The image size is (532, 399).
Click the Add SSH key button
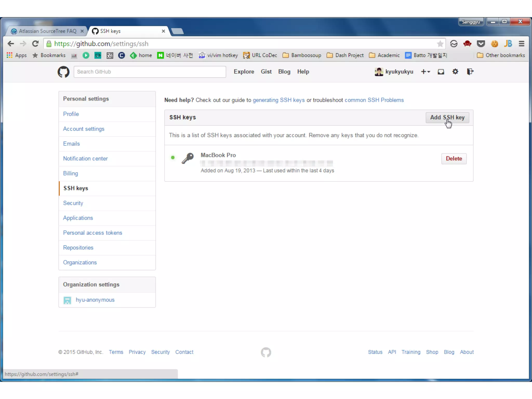(447, 117)
